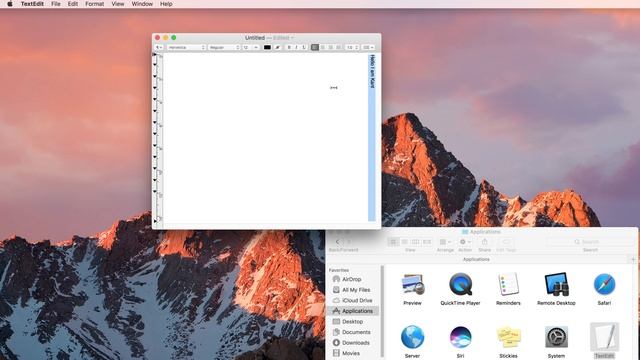The width and height of the screenshot is (640, 360).
Task: Open the list bullets and numbering dropdown
Action: pyautogui.click(x=368, y=47)
